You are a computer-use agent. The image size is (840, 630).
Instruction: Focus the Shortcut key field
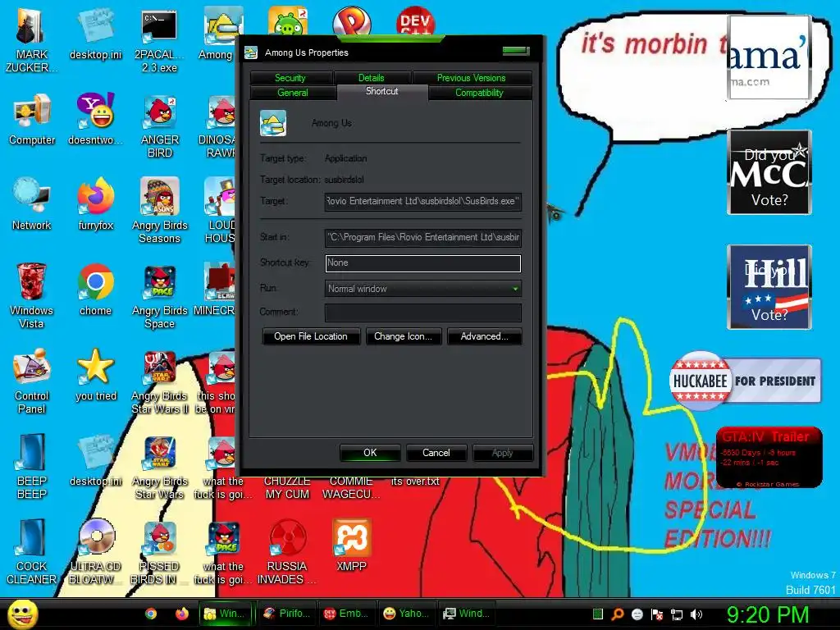tap(422, 263)
